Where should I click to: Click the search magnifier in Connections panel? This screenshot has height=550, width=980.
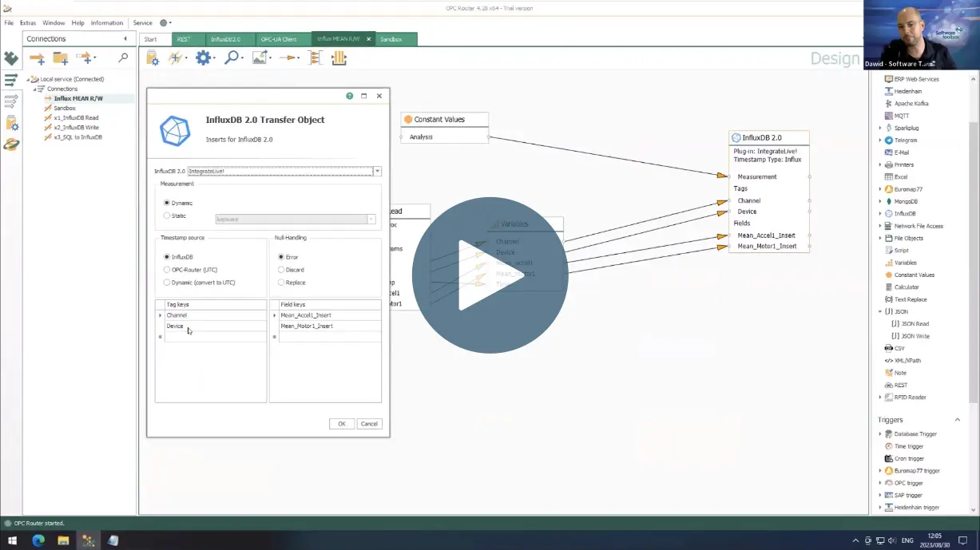pyautogui.click(x=123, y=57)
